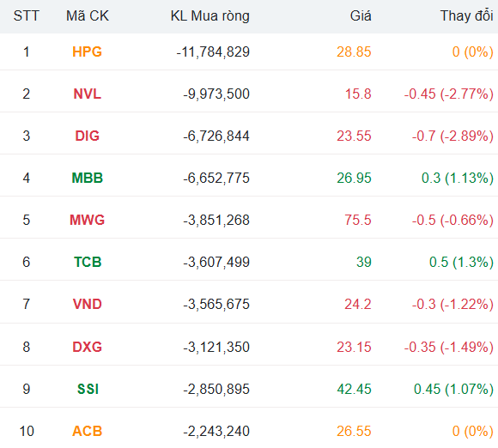Image resolution: width=498 pixels, height=448 pixels.
Task: Open the VND stock symbol
Action: click(88, 304)
